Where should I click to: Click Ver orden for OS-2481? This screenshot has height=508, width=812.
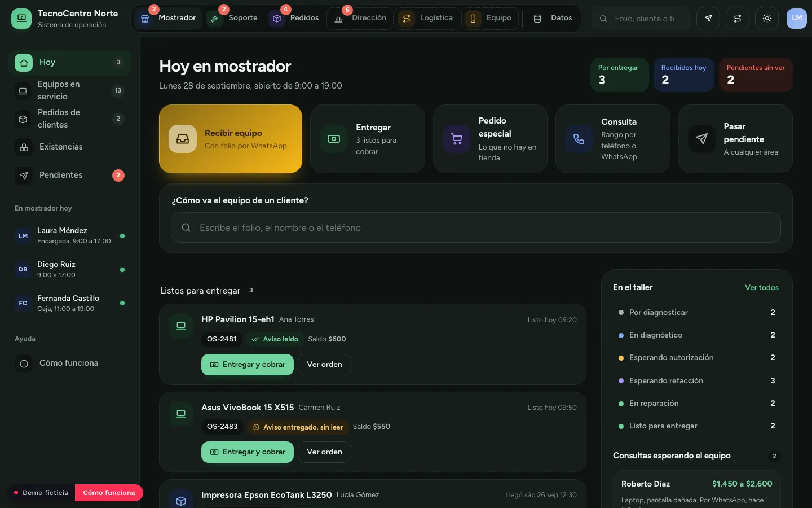pos(324,365)
